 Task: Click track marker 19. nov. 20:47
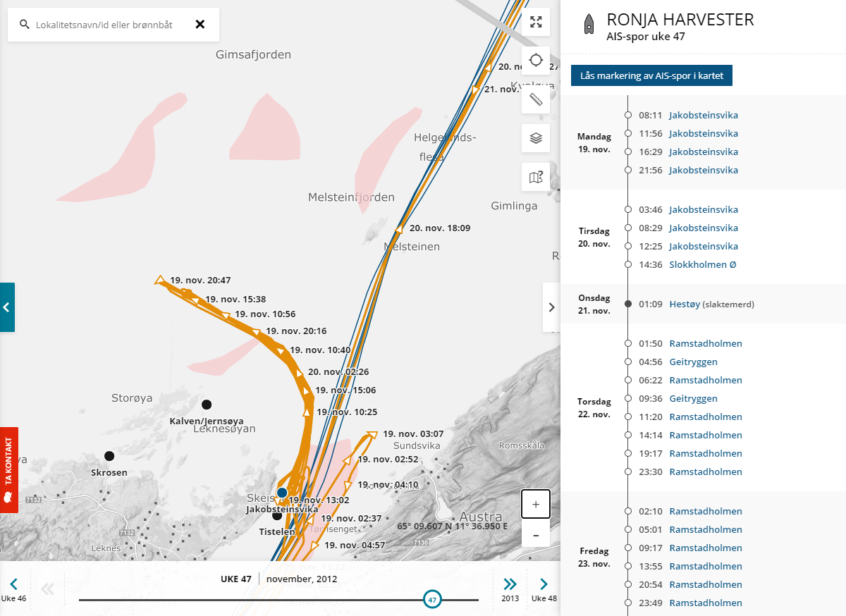160,280
